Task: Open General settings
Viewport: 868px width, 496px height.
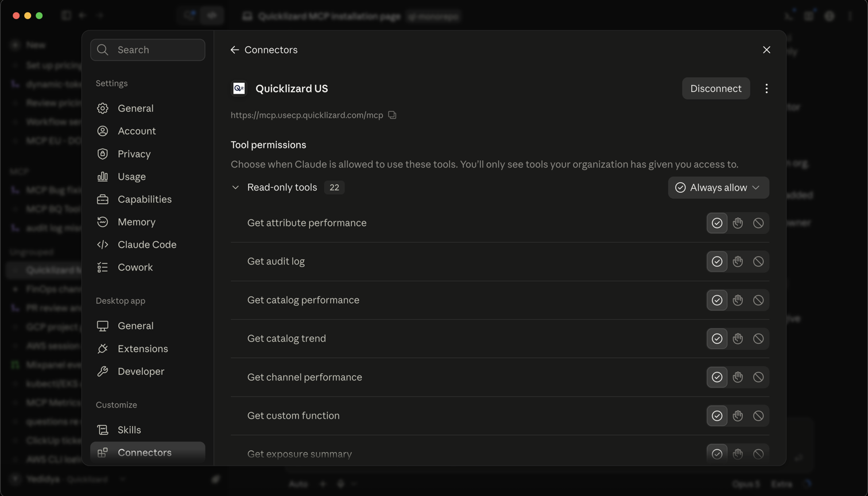Action: 148,108
